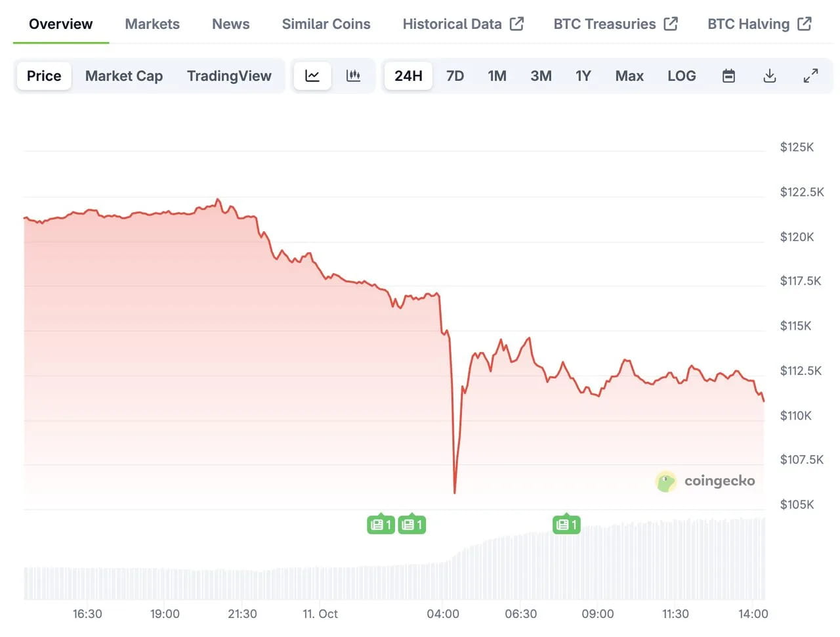Open the calendar date range picker
Screen dimensions: 840x637
coord(728,76)
